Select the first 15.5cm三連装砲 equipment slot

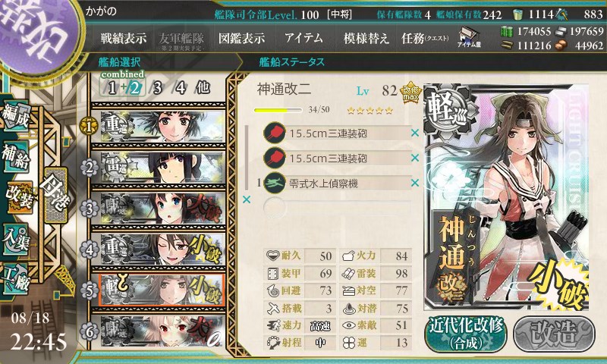337,133
